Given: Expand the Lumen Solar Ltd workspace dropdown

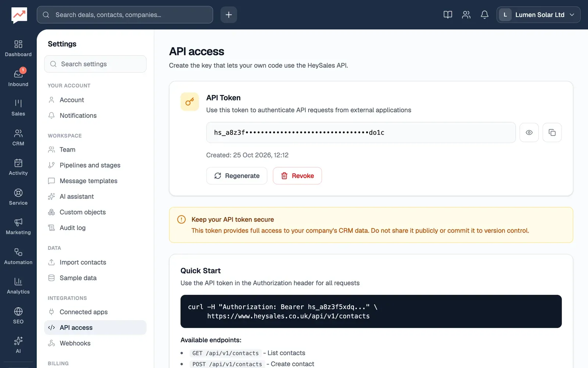Looking at the screenshot, I should point(538,15).
